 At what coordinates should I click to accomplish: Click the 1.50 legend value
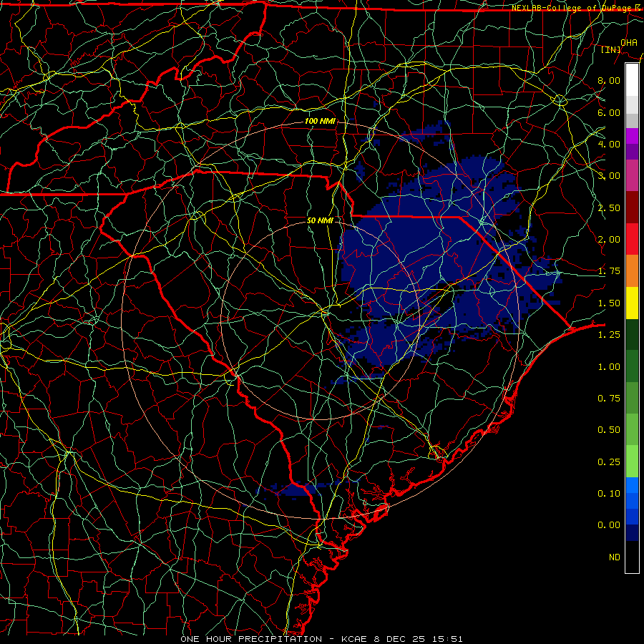point(609,303)
